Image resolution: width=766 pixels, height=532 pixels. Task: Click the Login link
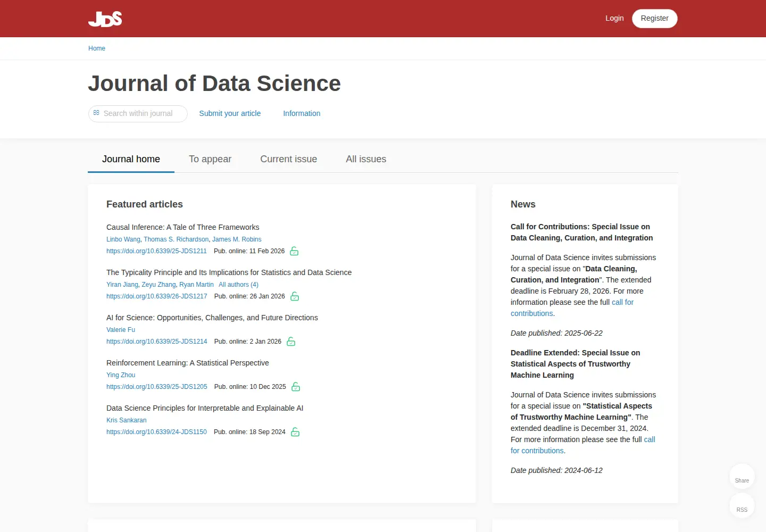coord(614,18)
